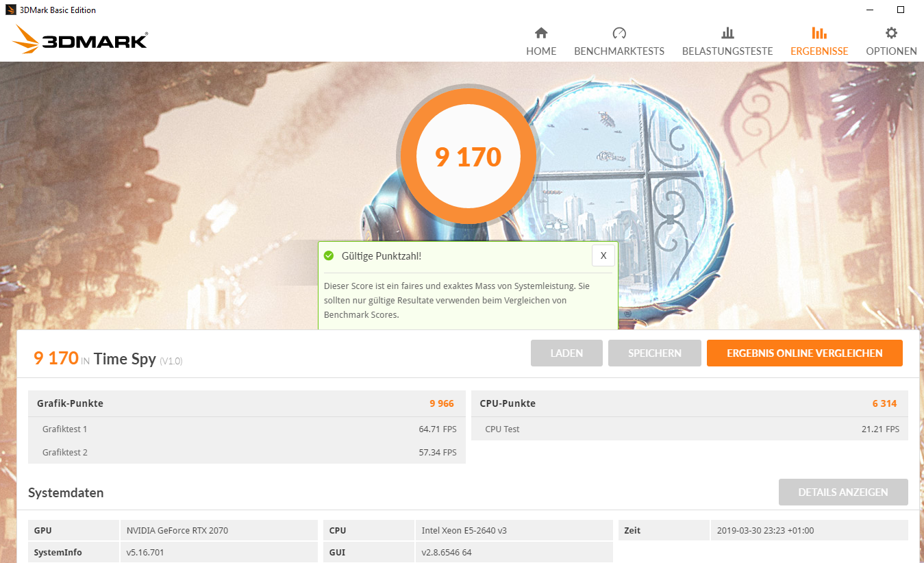This screenshot has height=563, width=924.
Task: Click the CPU-Punkte value 6 314
Action: click(x=884, y=403)
